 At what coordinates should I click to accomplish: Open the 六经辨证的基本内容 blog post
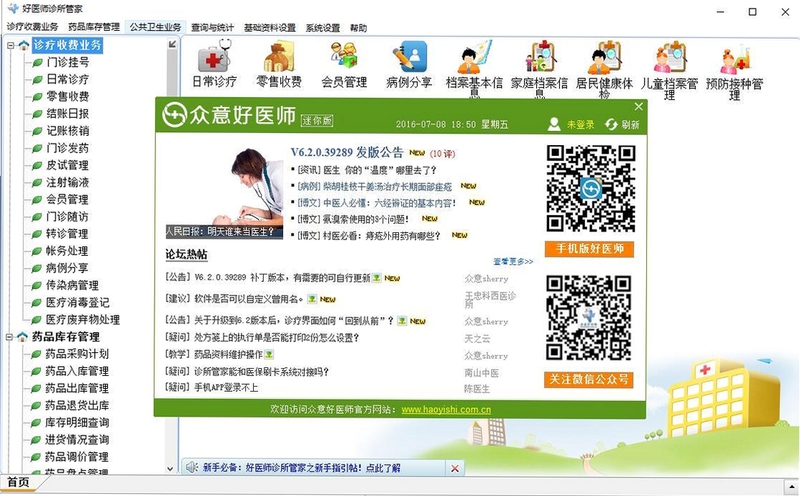(x=378, y=203)
